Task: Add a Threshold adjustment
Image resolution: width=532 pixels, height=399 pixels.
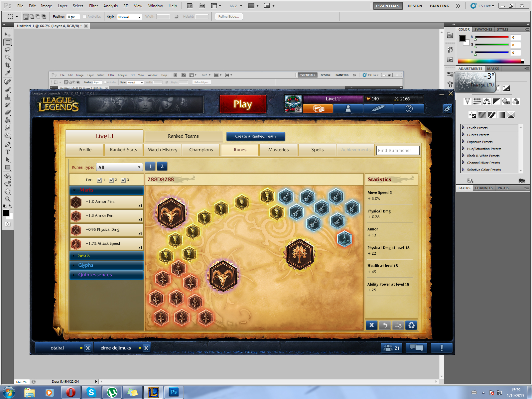Action: (492, 115)
